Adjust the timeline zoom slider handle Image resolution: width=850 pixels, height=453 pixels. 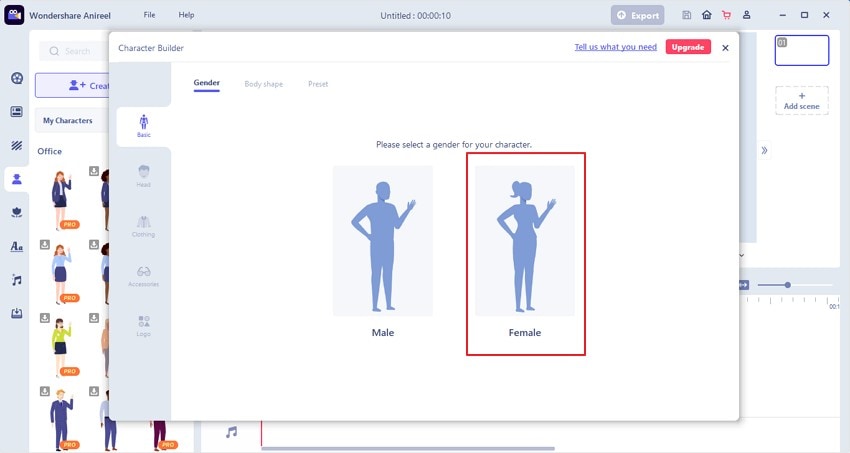(788, 284)
